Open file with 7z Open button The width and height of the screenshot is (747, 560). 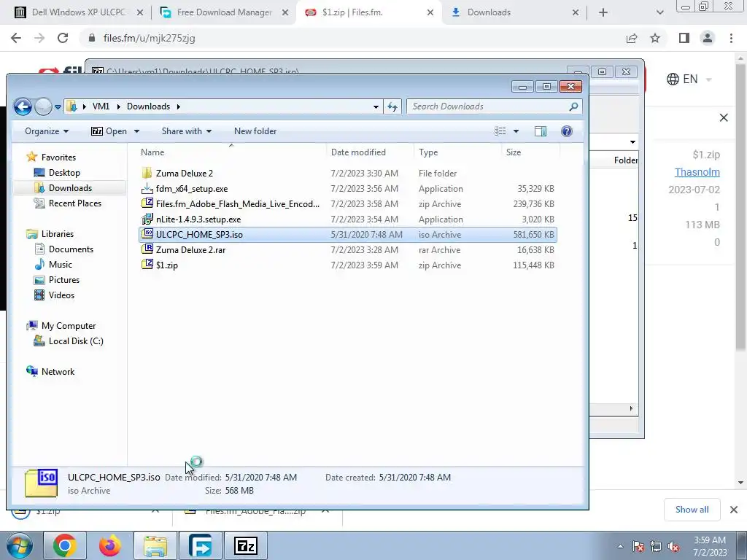109,131
